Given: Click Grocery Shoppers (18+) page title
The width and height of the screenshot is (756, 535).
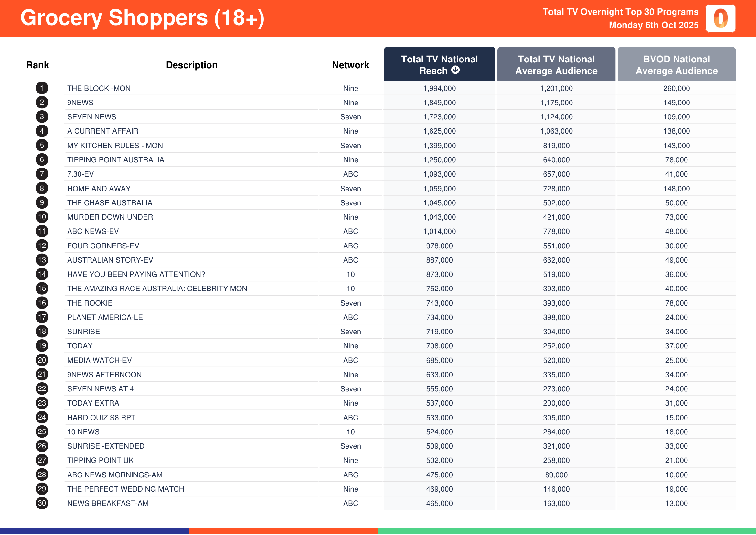Looking at the screenshot, I should 142,18.
